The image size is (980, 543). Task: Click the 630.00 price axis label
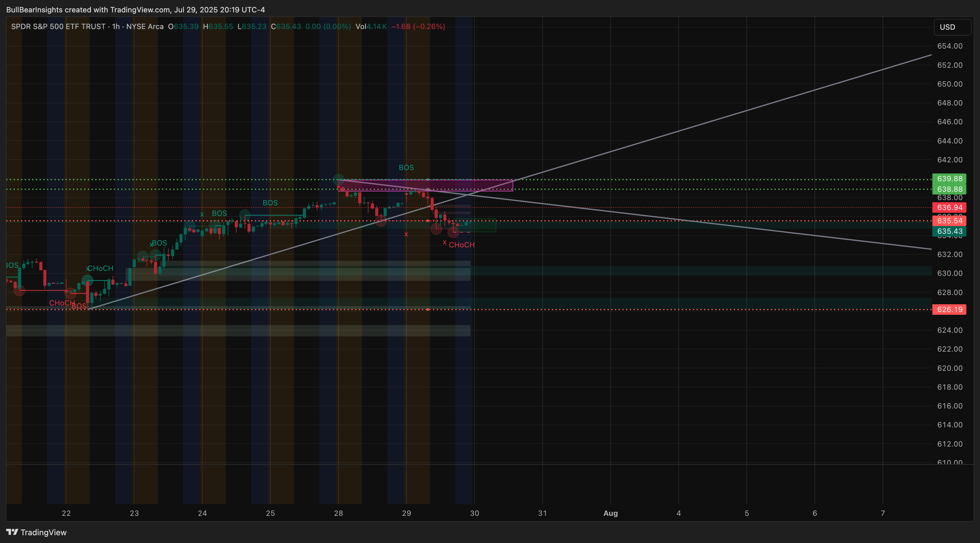(x=950, y=273)
